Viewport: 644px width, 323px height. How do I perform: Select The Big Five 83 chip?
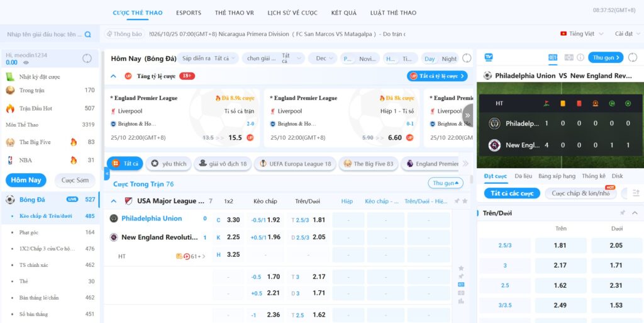pos(369,164)
